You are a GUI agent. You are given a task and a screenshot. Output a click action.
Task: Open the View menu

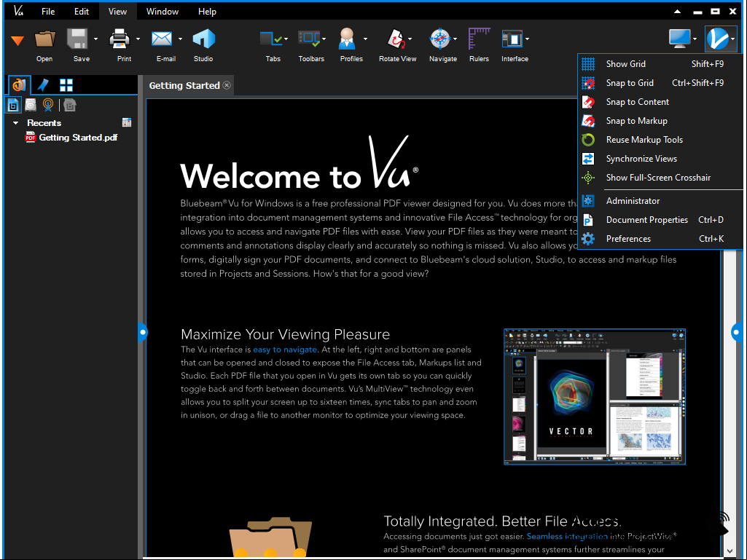coord(117,12)
